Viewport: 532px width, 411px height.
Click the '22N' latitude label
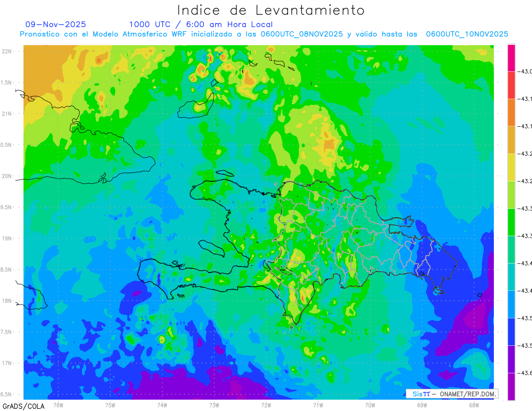(x=7, y=51)
